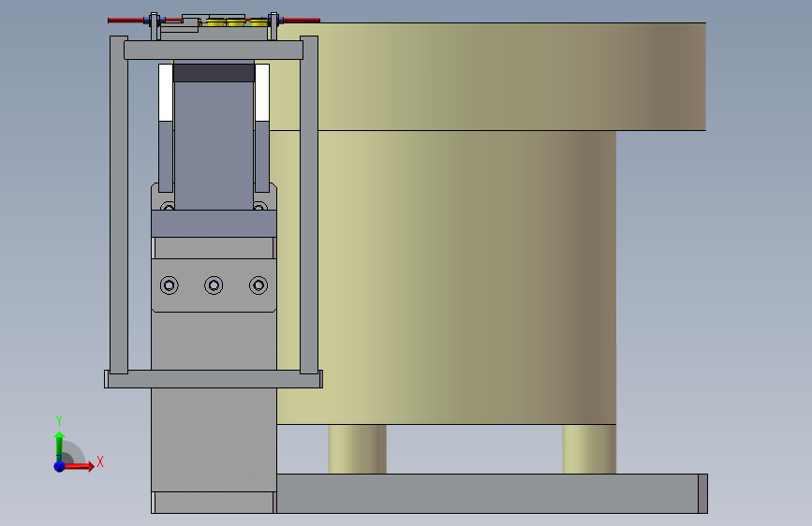Select the left socket screw on the clamp plate
Screen dimensions: 812x526
pos(170,285)
